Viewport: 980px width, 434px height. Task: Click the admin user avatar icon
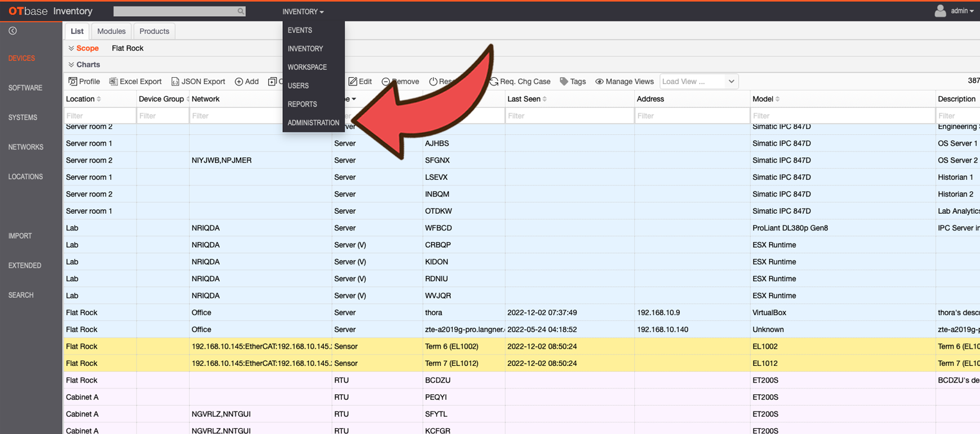click(940, 11)
